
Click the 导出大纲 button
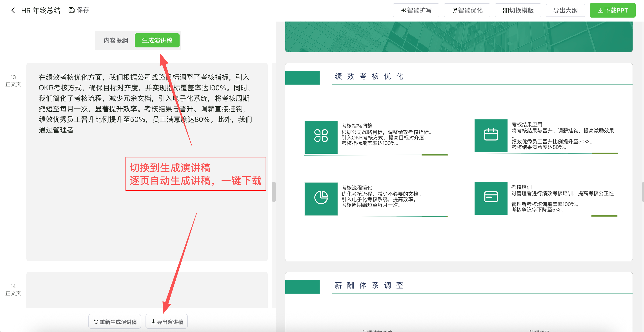click(565, 10)
